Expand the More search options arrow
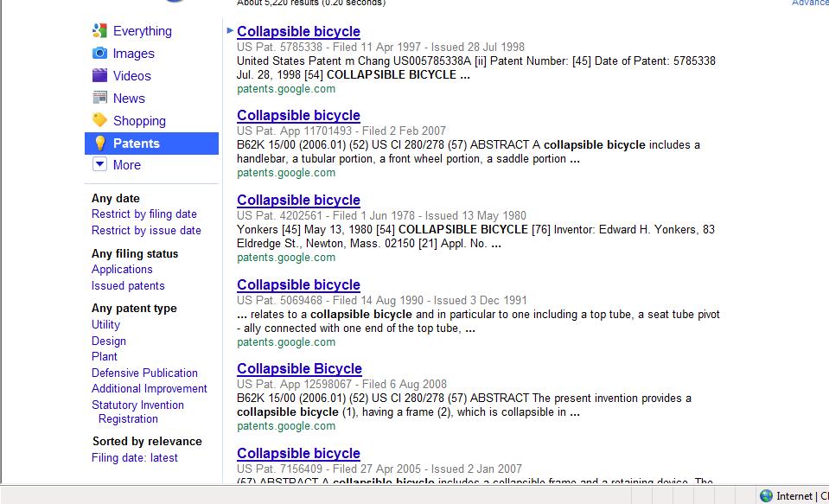Screen dimensions: 829x504 99,164
